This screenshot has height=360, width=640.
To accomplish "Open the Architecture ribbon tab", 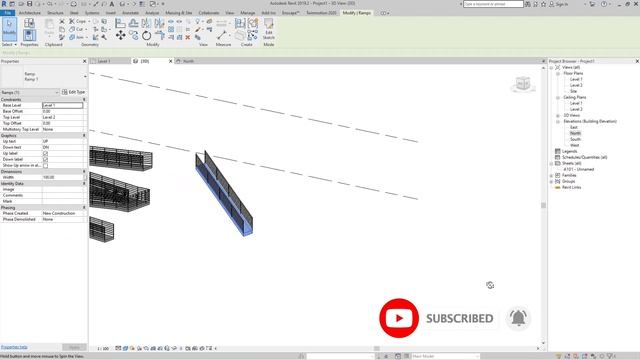I will (x=30, y=13).
